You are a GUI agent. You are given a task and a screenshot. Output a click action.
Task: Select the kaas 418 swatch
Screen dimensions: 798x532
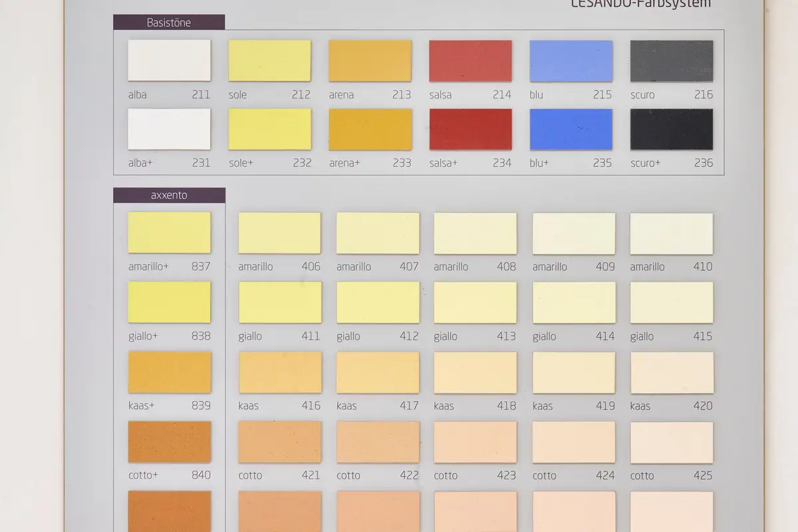pos(475,372)
